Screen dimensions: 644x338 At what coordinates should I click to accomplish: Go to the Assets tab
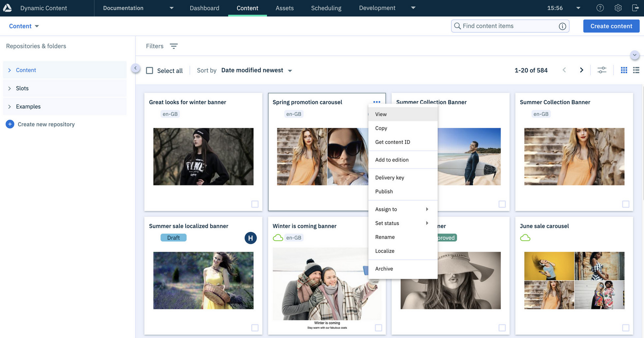pos(285,8)
